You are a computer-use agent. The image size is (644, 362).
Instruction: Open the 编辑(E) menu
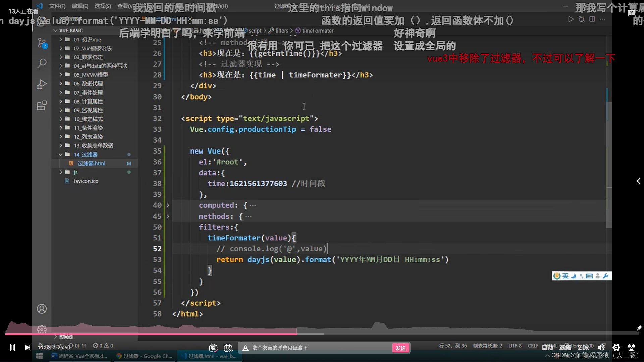pyautogui.click(x=80, y=6)
